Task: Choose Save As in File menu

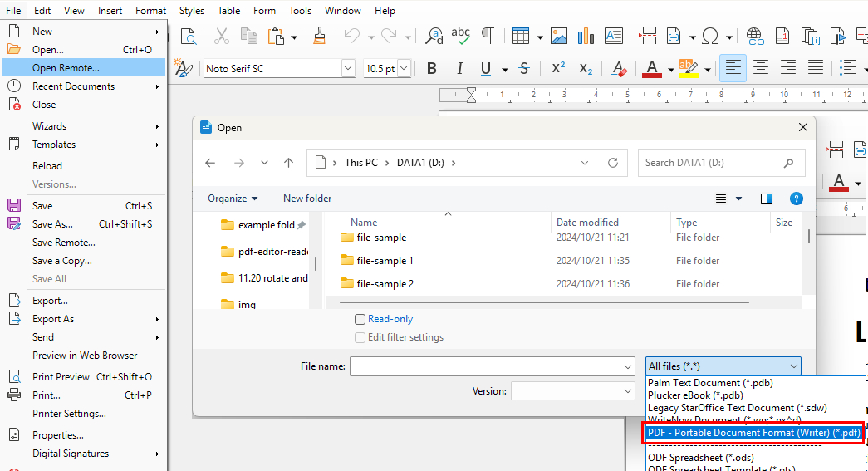Action: (84, 224)
